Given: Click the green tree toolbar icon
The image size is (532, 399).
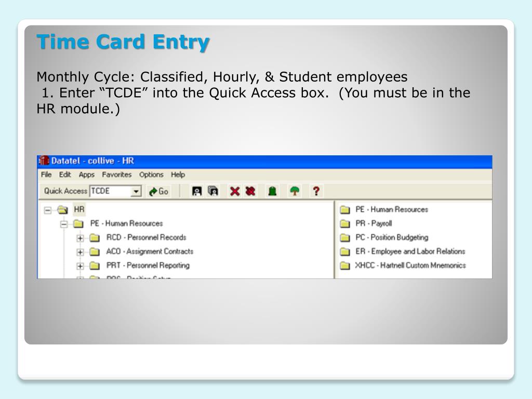Looking at the screenshot, I should point(295,191).
